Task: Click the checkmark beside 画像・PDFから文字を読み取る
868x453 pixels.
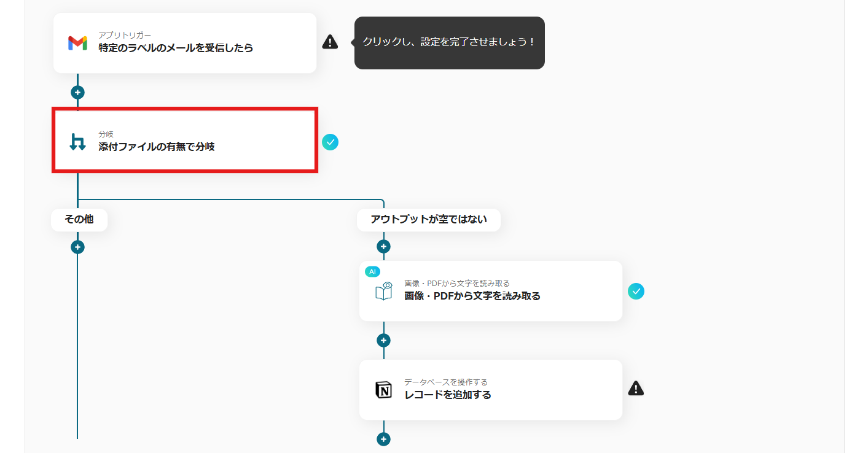Action: click(x=636, y=291)
